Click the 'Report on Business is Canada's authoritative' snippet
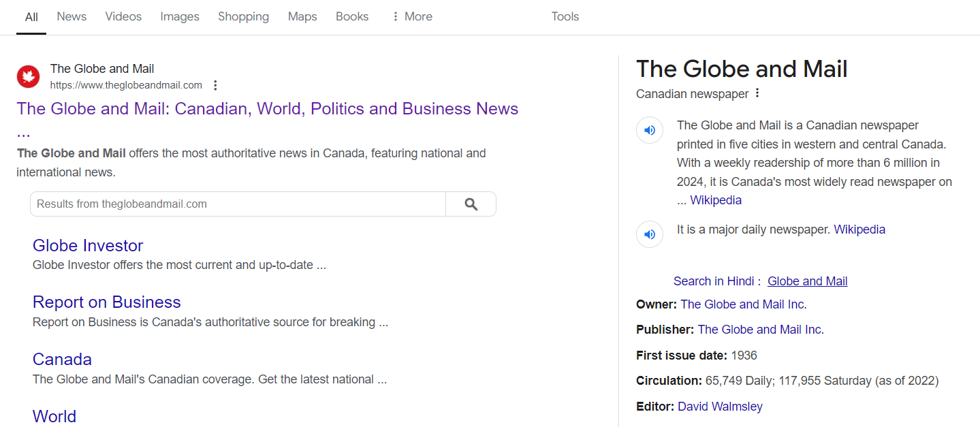The width and height of the screenshot is (980, 427). point(210,322)
